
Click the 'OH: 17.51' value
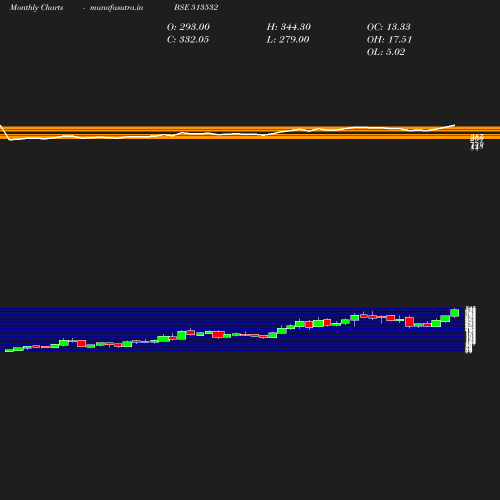tap(389, 39)
